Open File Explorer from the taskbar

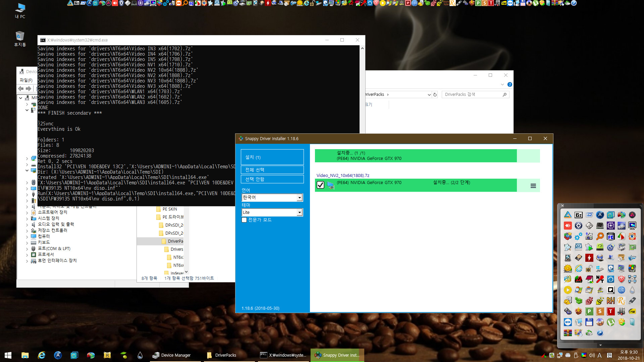[x=25, y=355]
